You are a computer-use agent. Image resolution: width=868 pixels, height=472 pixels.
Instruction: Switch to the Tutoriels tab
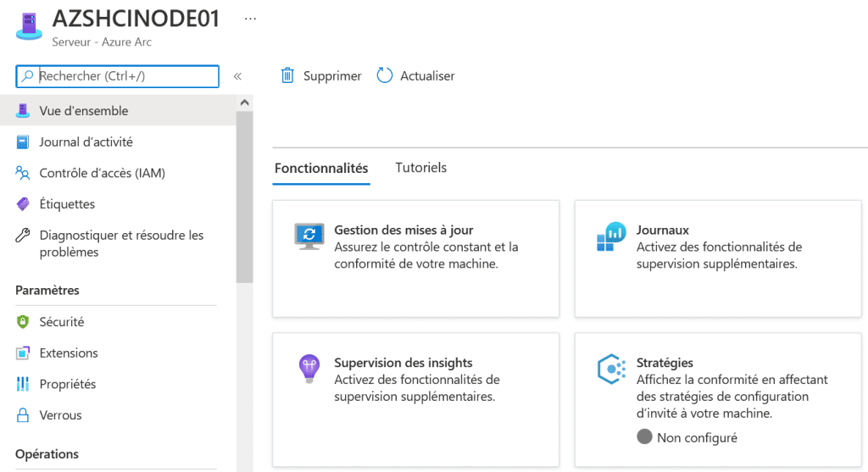click(x=420, y=168)
